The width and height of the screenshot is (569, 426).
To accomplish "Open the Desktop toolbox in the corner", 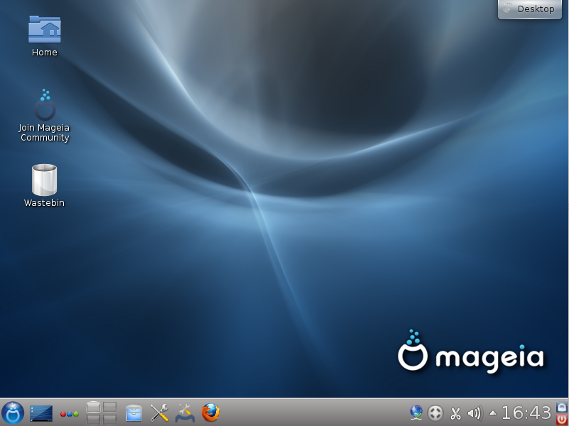I will 530,9.
